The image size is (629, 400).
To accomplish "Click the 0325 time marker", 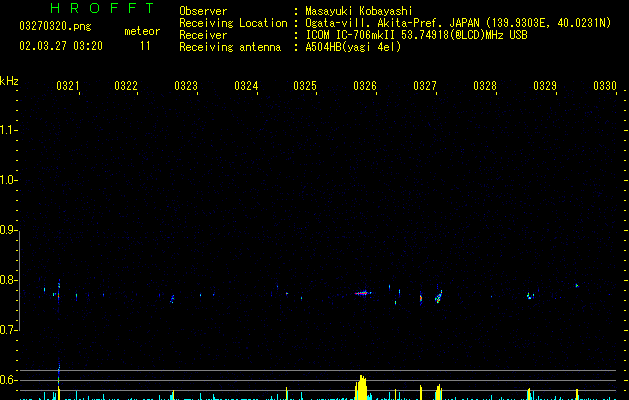I will (x=305, y=86).
